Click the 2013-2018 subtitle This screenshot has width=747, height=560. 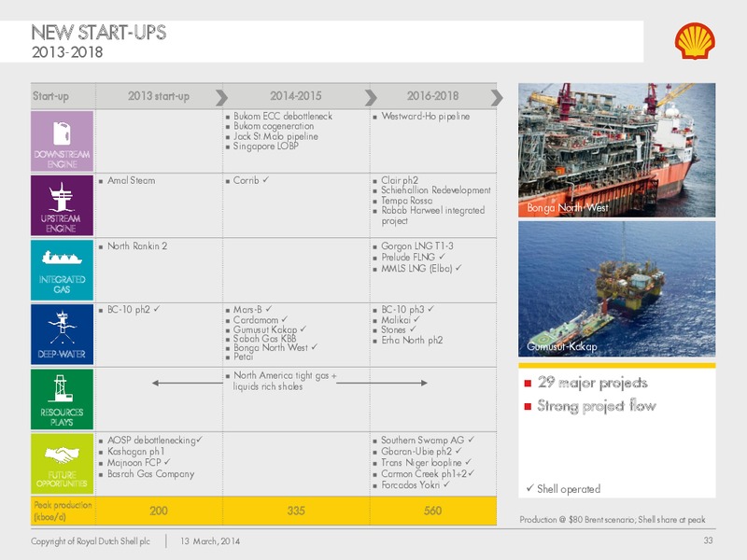point(67,52)
